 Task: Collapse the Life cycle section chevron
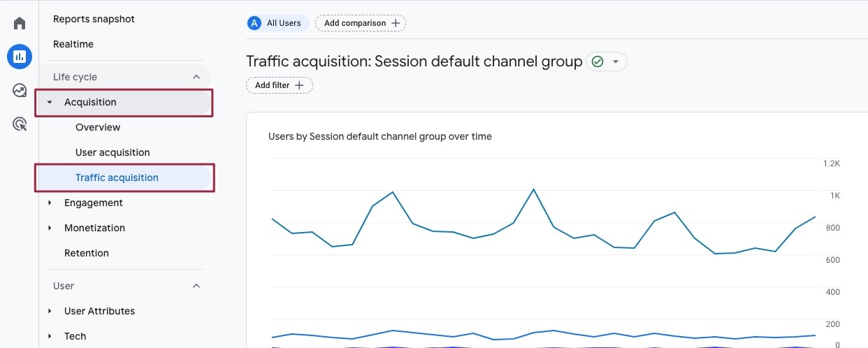196,77
